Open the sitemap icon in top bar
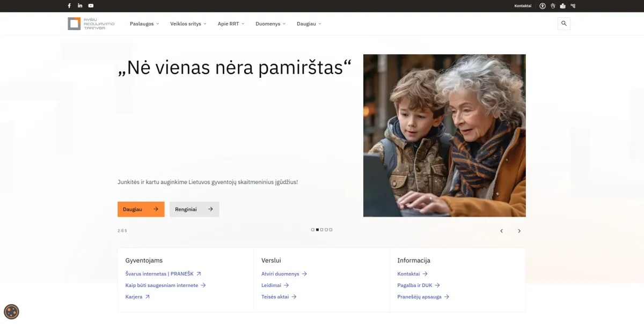644x324 pixels. pos(573,6)
